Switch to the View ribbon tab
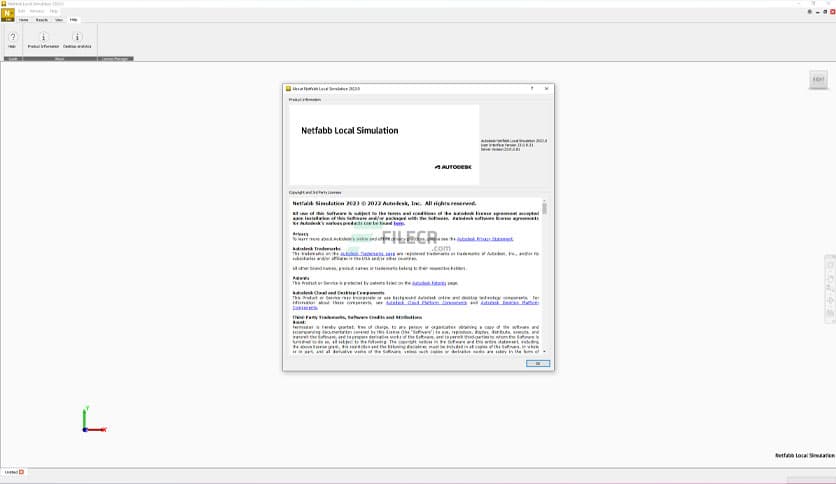This screenshot has width=836, height=484. [x=59, y=20]
